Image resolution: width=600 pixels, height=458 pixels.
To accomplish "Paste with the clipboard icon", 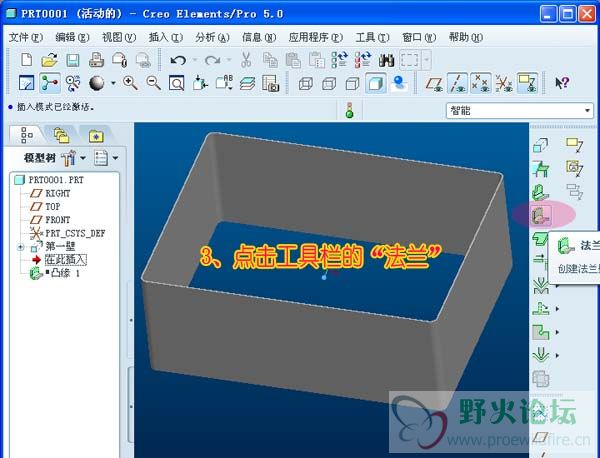I will pyautogui.click(x=293, y=60).
